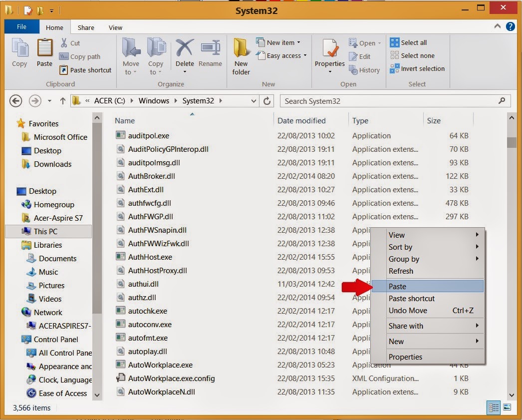522x420 pixels.
Task: Select This PC in navigation pane
Action: [x=48, y=232]
